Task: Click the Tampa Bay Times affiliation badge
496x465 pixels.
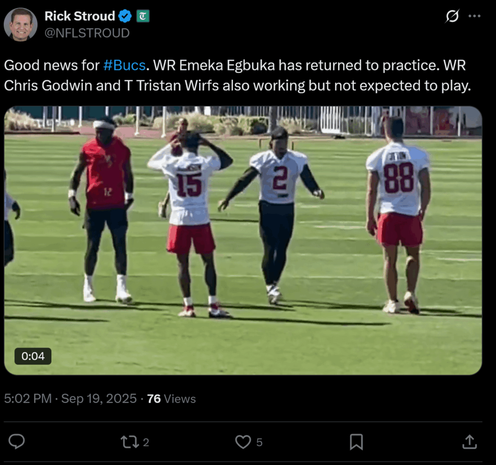Action: 143,16
